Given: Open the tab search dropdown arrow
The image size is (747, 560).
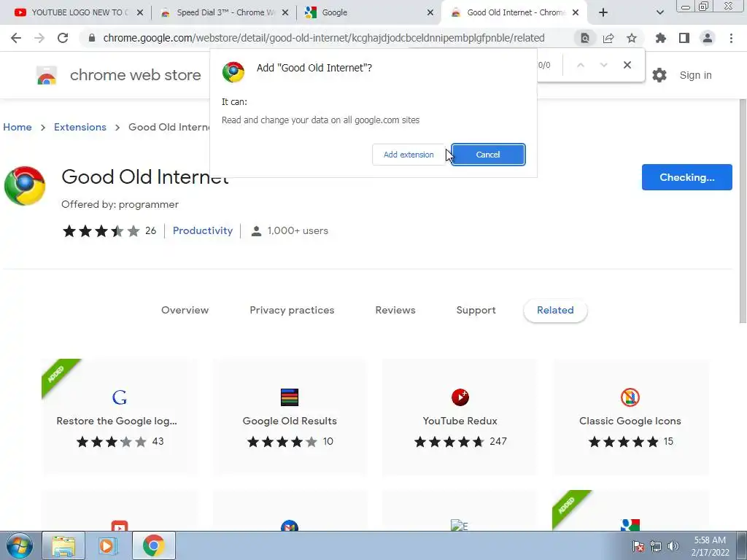Looking at the screenshot, I should tap(659, 12).
